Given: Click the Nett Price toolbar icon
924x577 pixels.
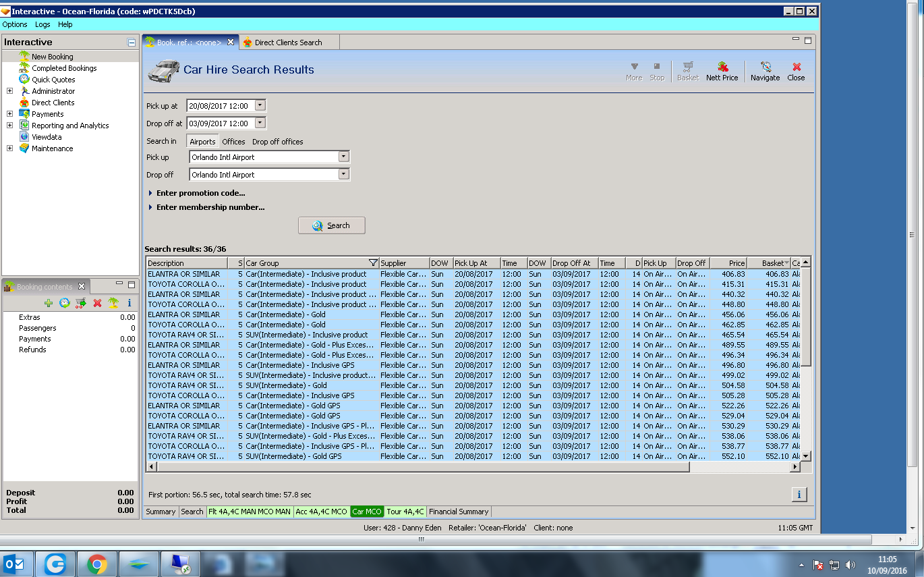Looking at the screenshot, I should tap(722, 70).
